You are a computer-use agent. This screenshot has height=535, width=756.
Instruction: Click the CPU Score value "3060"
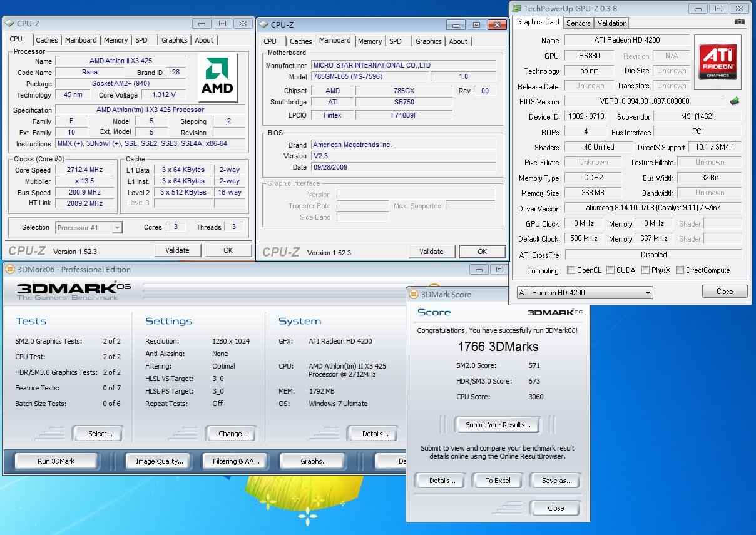point(536,397)
